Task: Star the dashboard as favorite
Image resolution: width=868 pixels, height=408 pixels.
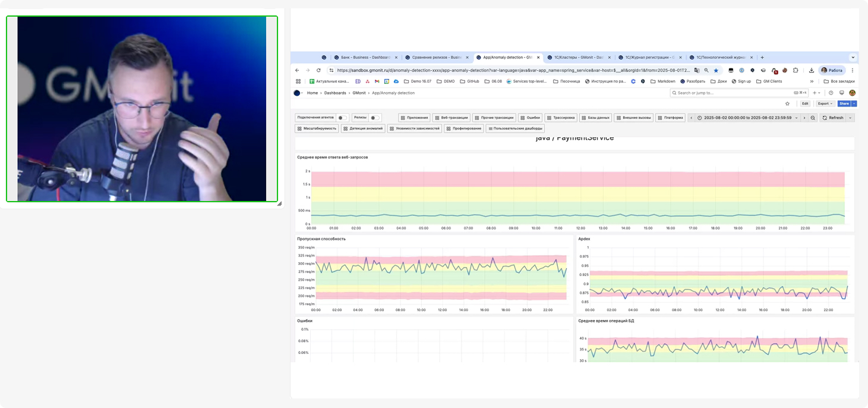Action: [x=788, y=103]
